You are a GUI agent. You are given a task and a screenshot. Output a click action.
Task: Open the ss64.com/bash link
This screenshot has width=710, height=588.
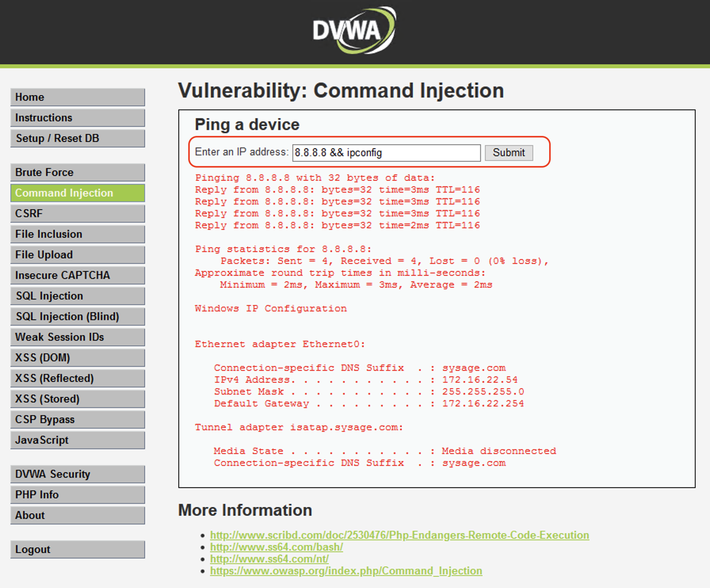(x=277, y=547)
